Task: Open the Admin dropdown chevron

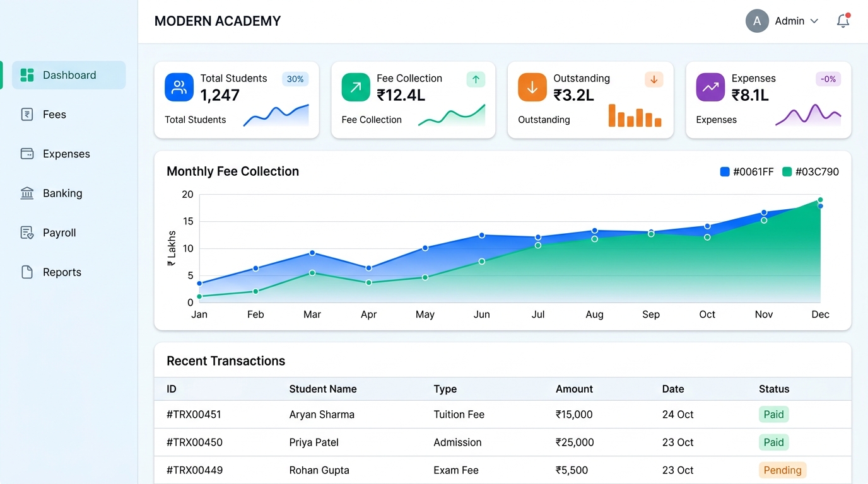Action: (814, 21)
